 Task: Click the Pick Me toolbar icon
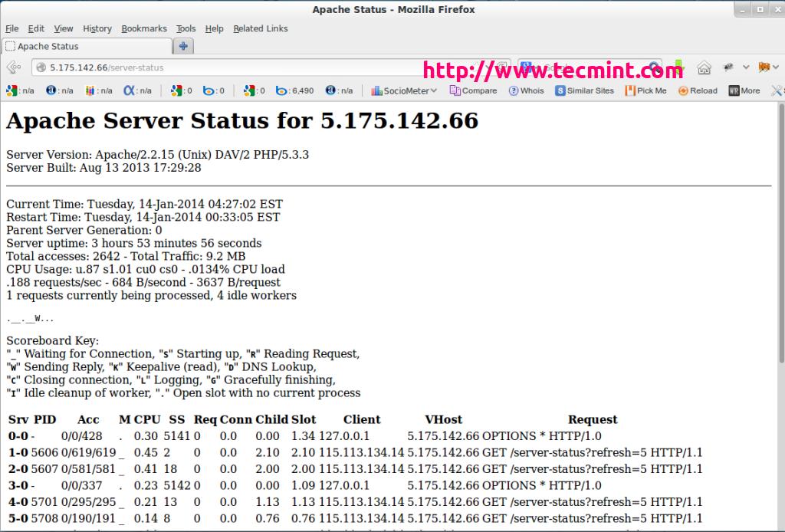click(645, 90)
